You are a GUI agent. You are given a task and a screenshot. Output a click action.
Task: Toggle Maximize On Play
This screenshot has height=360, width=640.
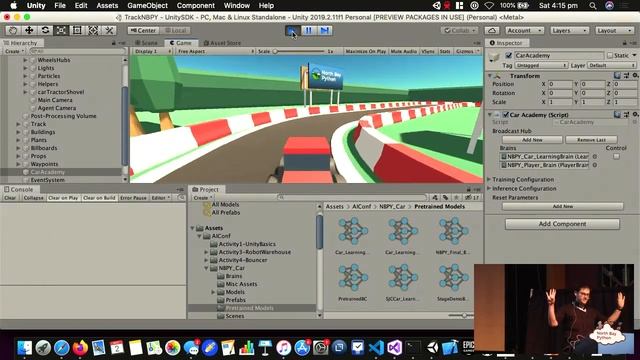(365, 51)
